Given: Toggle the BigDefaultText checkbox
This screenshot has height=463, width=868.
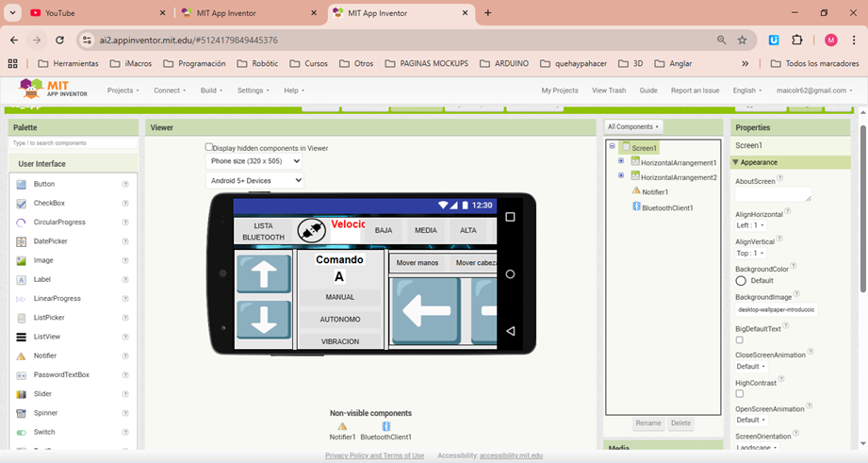Looking at the screenshot, I should (x=740, y=340).
